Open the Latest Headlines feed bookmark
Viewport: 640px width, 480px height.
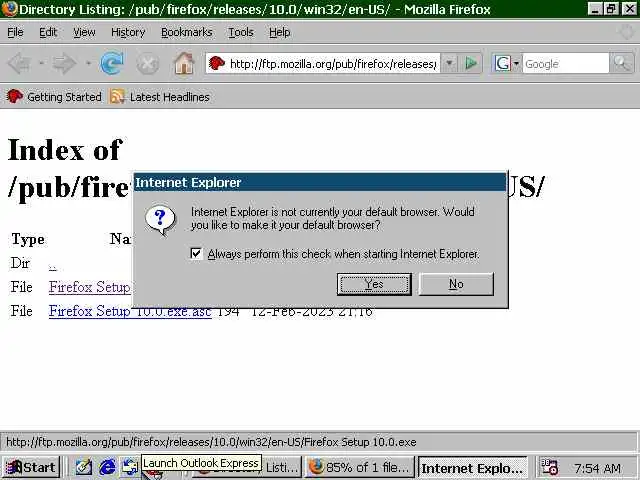(x=160, y=97)
